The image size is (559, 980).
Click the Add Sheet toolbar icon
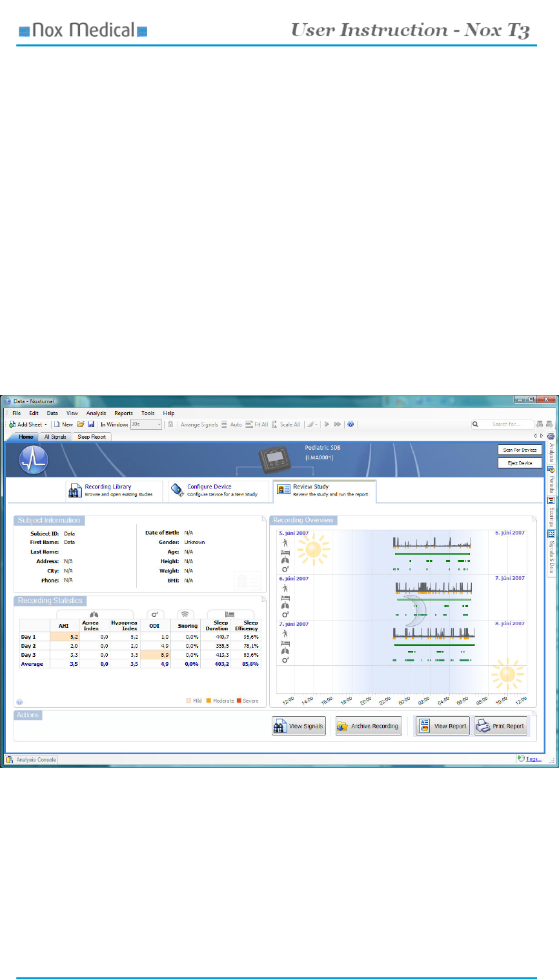coord(12,425)
